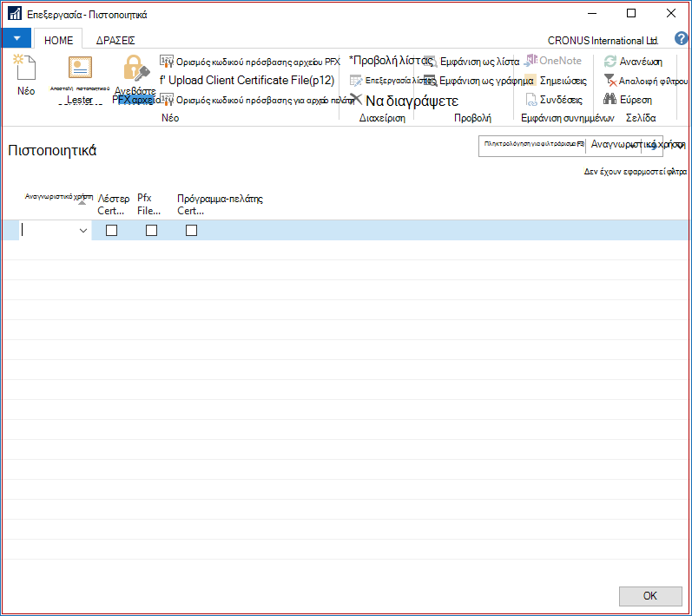Screen dimensions: 692x616
Task: Click Upload Client Certificate File(p12)
Action: 247,80
